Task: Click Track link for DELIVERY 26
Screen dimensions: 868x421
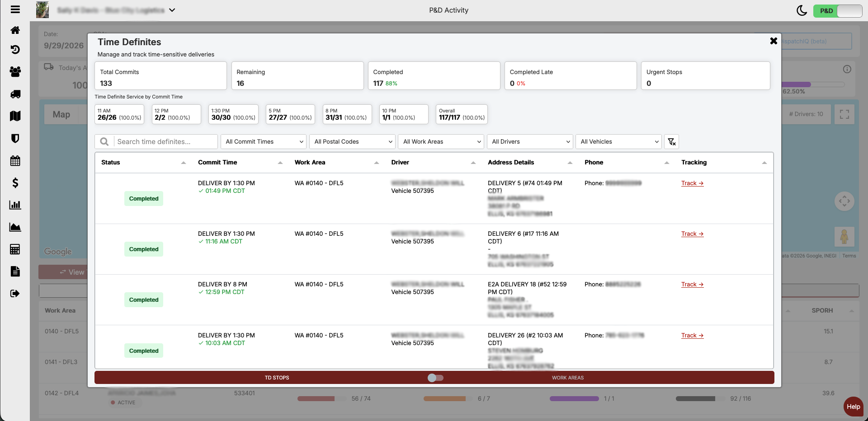Action: point(692,336)
